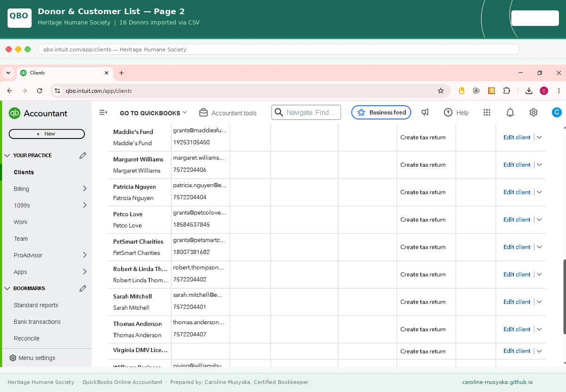Click the Navigate Find search field
This screenshot has height=392, width=566.
306,112
